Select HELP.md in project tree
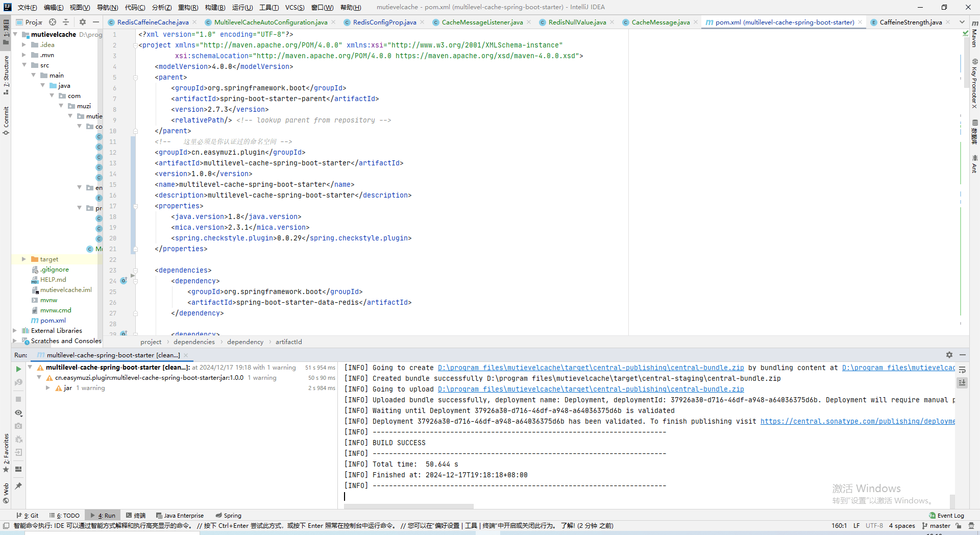Viewport: 980px width, 535px height. [x=53, y=280]
